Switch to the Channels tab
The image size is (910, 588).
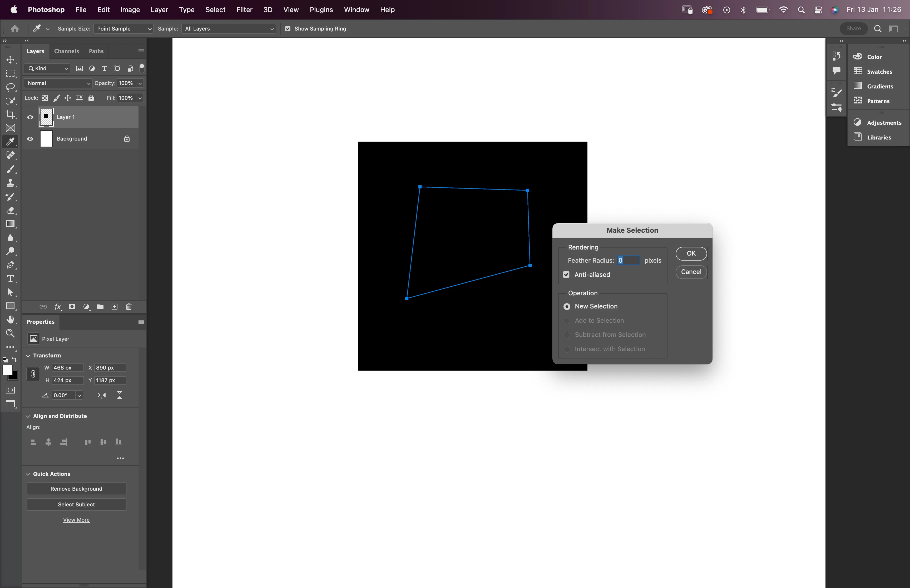pyautogui.click(x=66, y=51)
